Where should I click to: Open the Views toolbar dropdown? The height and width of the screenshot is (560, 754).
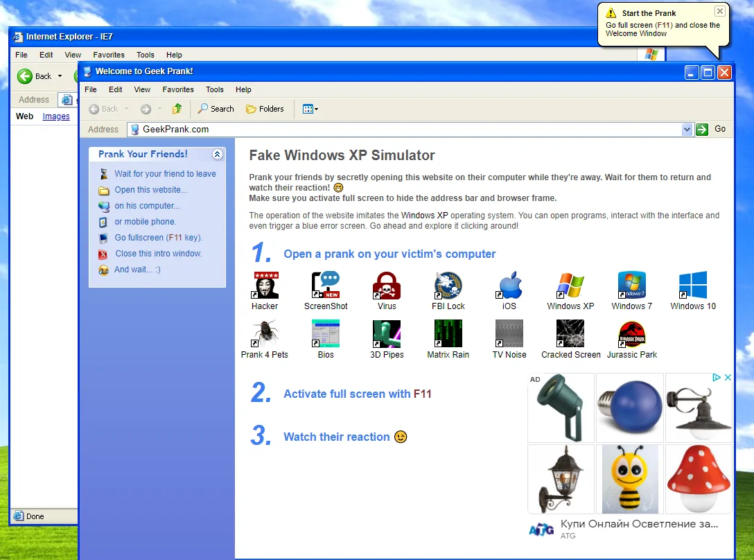[310, 109]
